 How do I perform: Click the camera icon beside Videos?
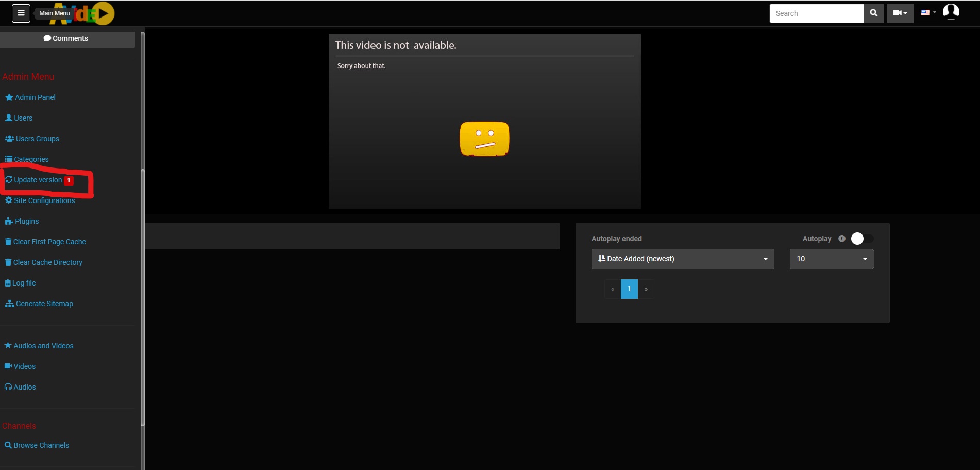point(8,366)
